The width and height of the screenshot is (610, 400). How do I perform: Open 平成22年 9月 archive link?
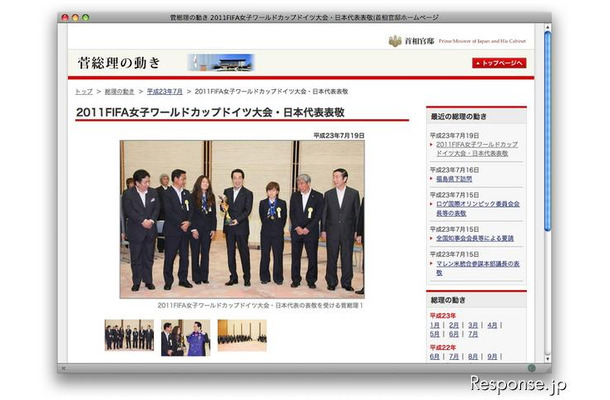pos(492,356)
